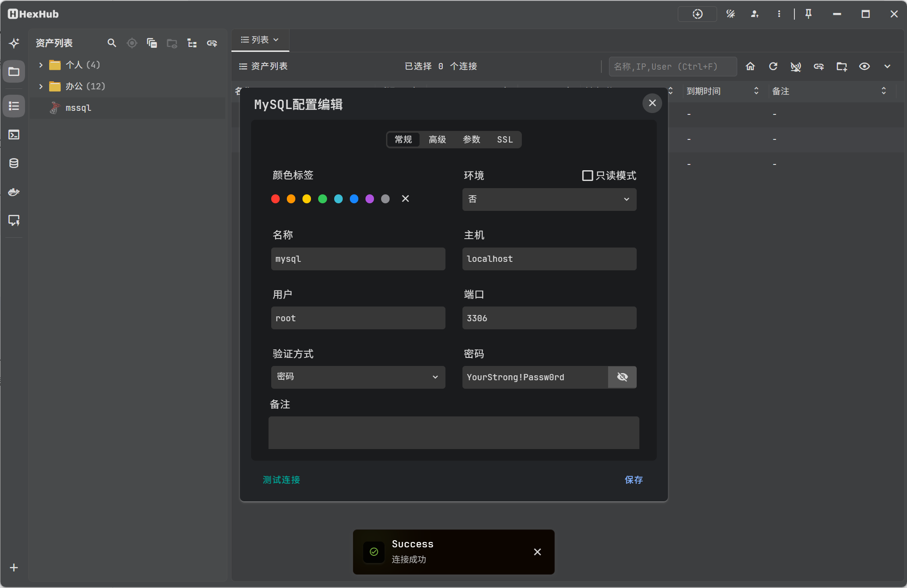Click the 备注 text area
The width and height of the screenshot is (907, 588).
(453, 433)
